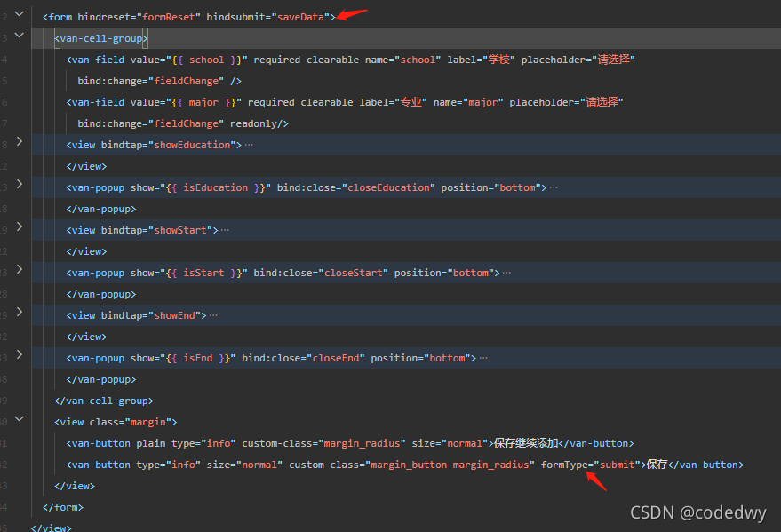Image resolution: width=781 pixels, height=532 pixels.
Task: Click the readonly attribute on major field
Action: [253, 123]
